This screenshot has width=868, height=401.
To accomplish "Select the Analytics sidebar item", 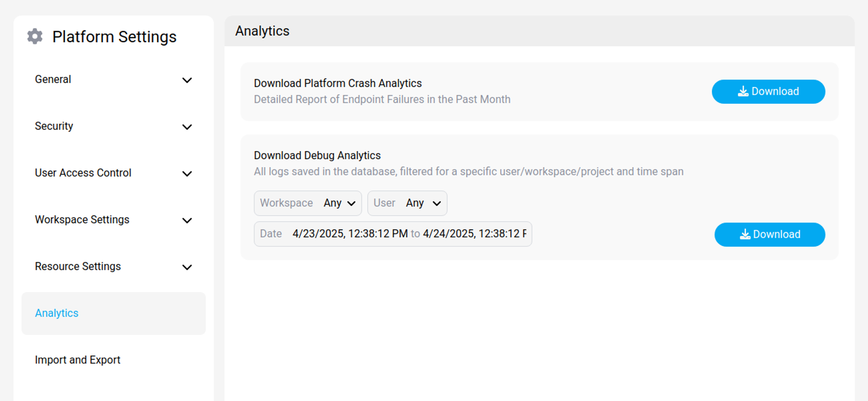I will [x=57, y=313].
